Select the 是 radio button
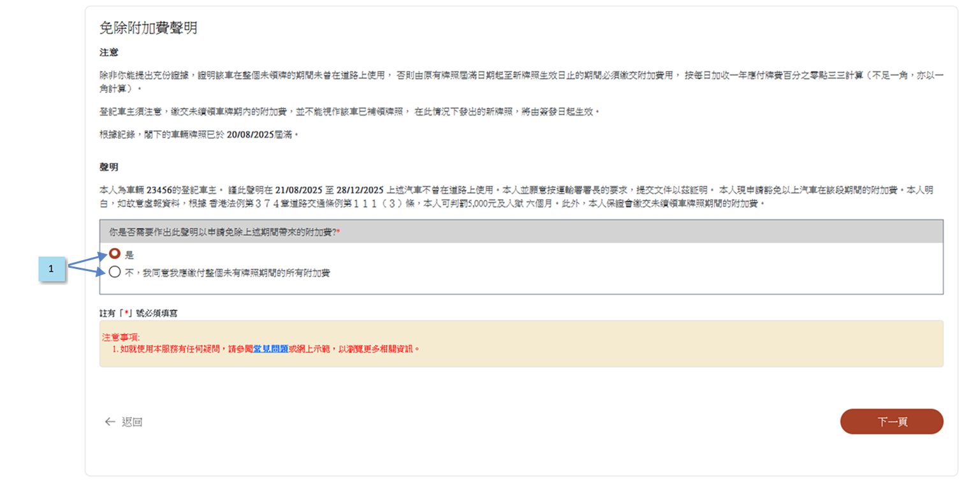This screenshot has height=491, width=980. point(115,254)
